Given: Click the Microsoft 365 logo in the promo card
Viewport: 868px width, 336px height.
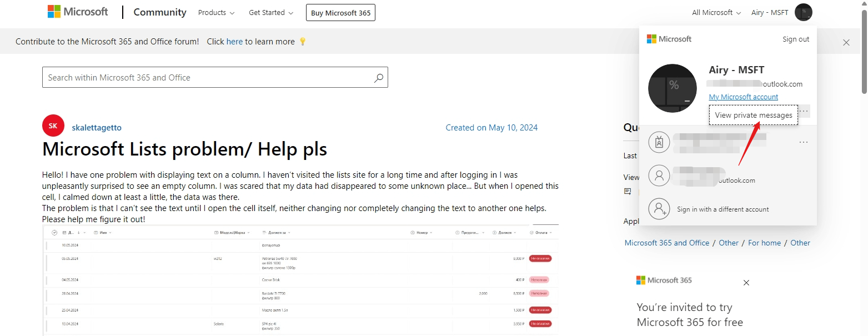Looking at the screenshot, I should [664, 280].
